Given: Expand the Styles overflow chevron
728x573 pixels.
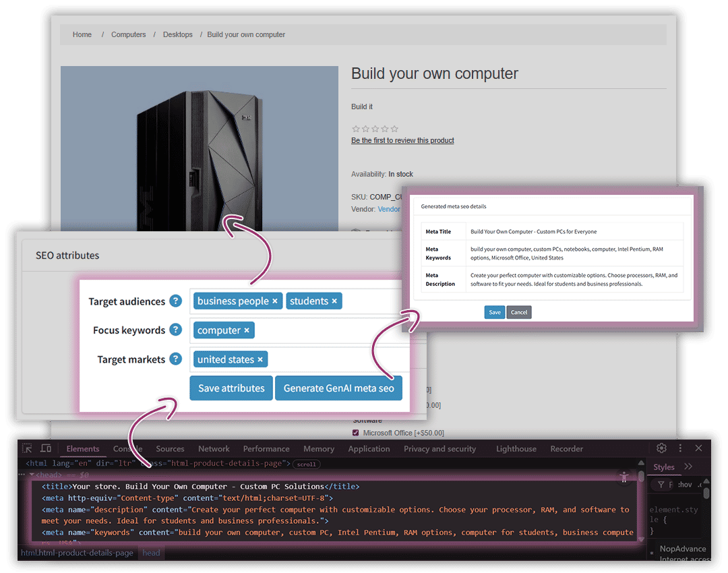Looking at the screenshot, I should pyautogui.click(x=688, y=466).
